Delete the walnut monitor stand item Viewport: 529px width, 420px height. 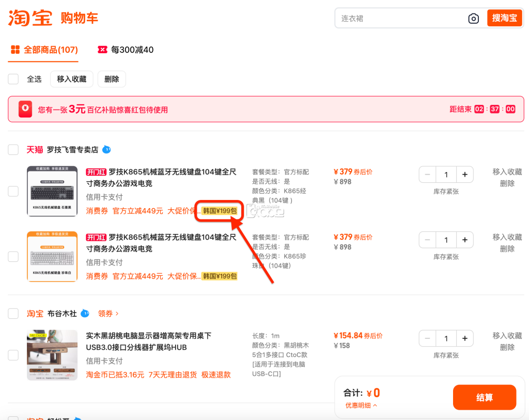[x=507, y=348]
